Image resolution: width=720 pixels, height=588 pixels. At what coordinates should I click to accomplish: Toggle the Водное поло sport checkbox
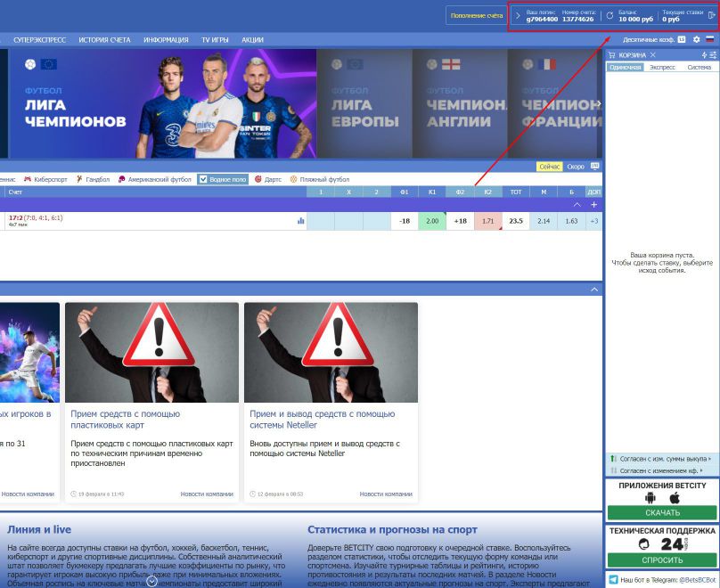203,179
